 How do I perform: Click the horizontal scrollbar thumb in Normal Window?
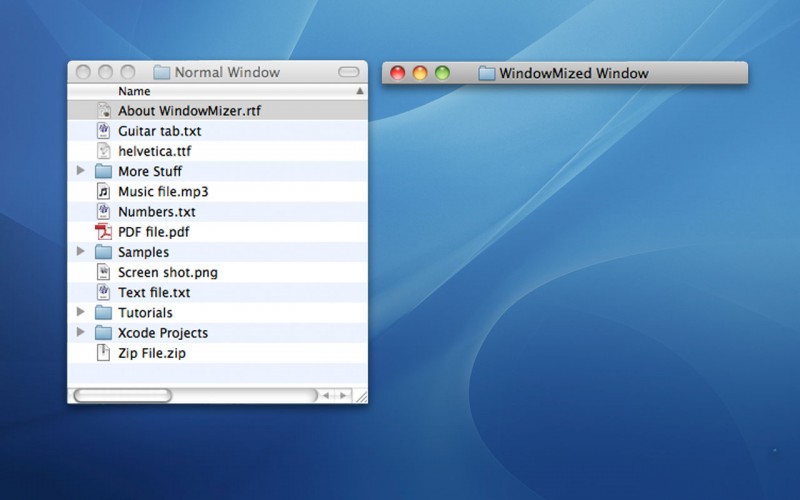point(122,395)
